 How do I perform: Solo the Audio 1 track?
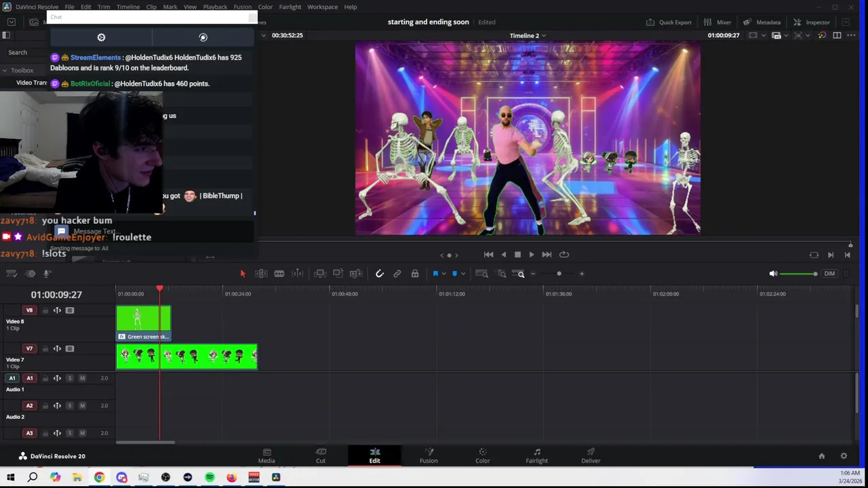pyautogui.click(x=69, y=378)
